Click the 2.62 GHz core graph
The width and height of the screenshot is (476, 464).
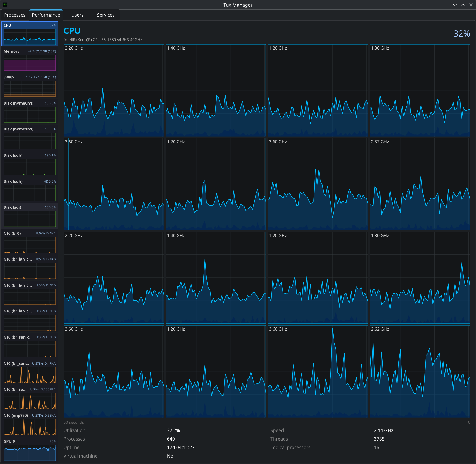pos(420,371)
